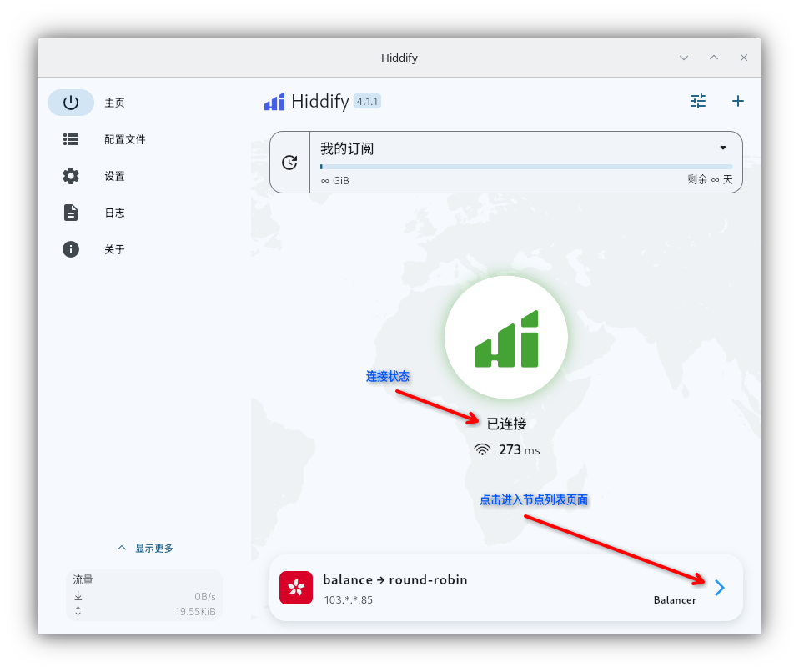
Task: Select the 主页 menu item
Action: coord(114,103)
